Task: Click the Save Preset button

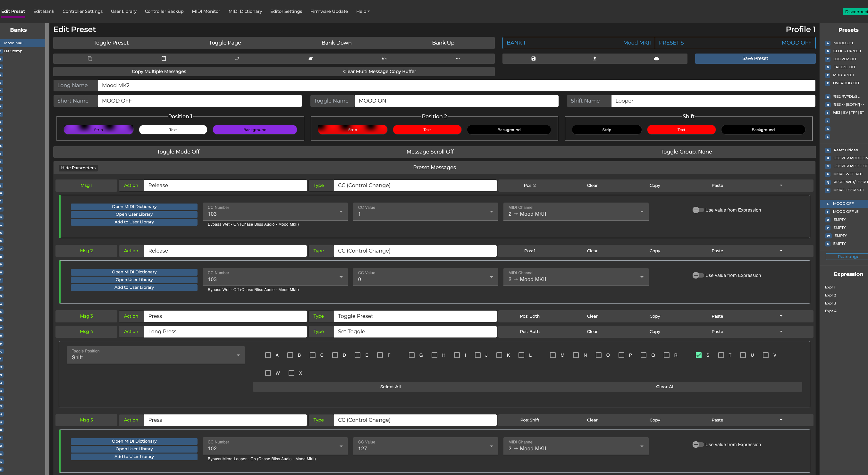Action: (x=755, y=59)
